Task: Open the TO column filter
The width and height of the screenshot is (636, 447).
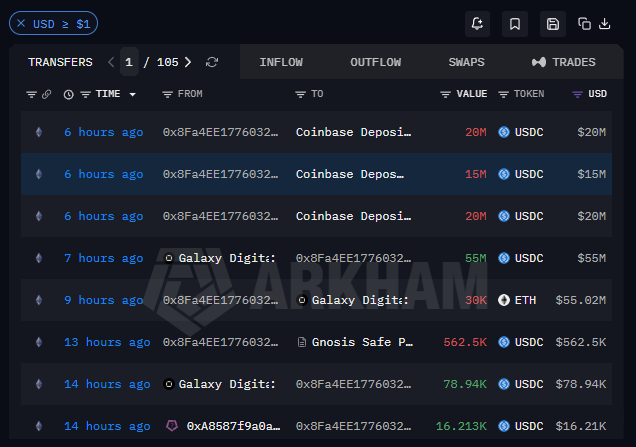Action: point(300,95)
